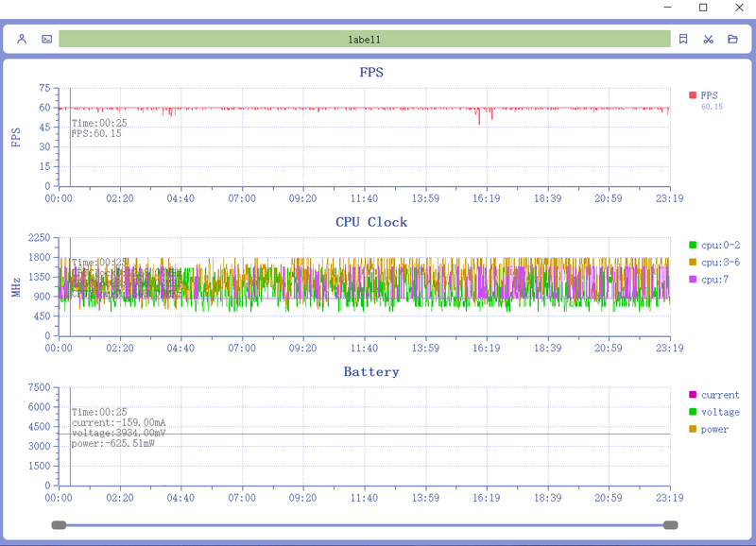This screenshot has height=546, width=756.
Task: Toggle the cpu:3-6 legend swatch
Action: pyautogui.click(x=693, y=263)
